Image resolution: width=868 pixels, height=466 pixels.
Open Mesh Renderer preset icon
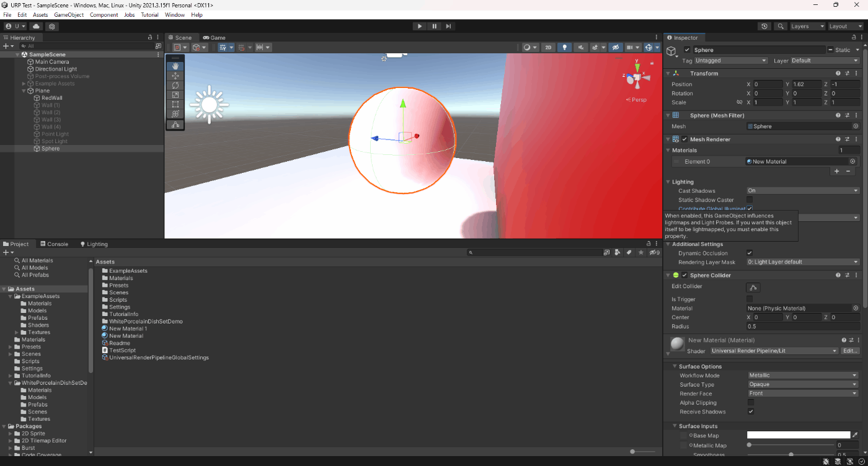847,139
